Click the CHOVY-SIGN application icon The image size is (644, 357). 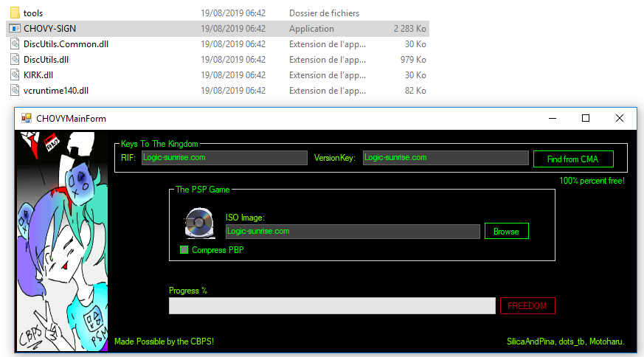(x=15, y=29)
